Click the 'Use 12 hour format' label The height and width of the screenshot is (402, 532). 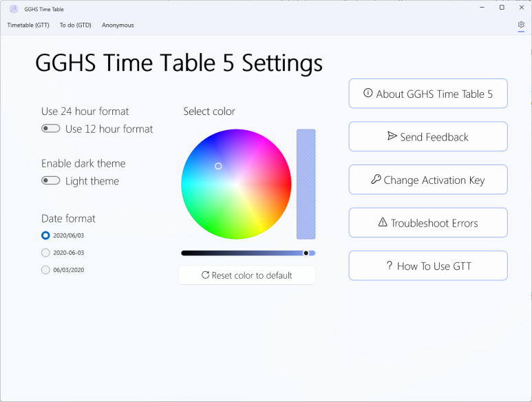point(109,129)
